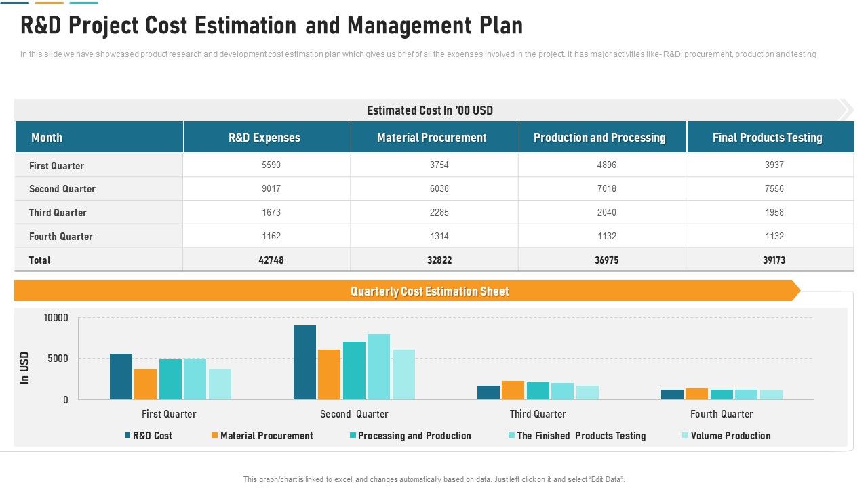
Task: Click the Third Quarter row label in table
Action: (x=58, y=213)
